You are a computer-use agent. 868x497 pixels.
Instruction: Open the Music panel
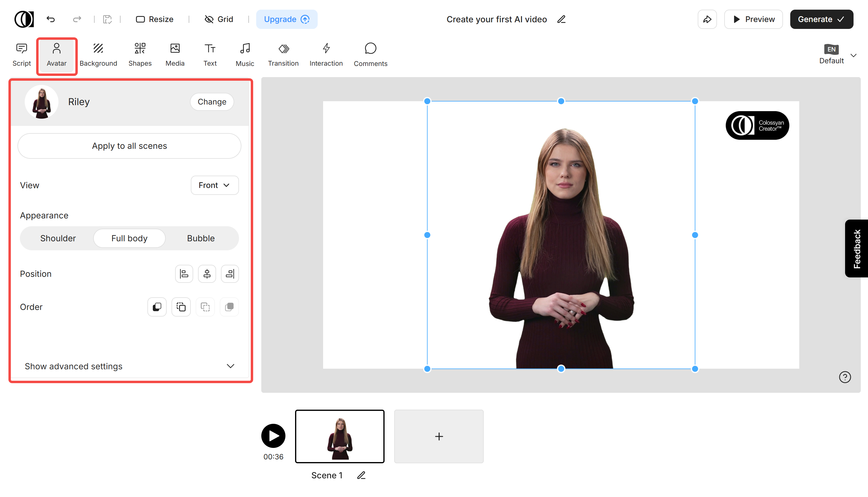click(x=244, y=55)
